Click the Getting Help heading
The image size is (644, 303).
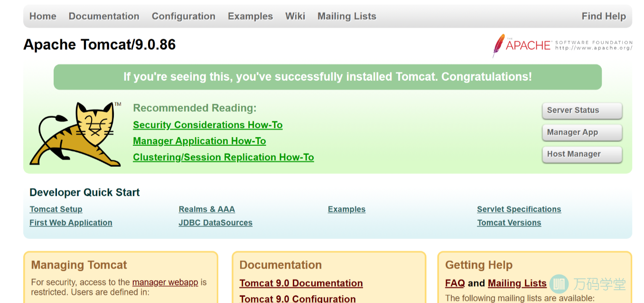click(x=479, y=265)
